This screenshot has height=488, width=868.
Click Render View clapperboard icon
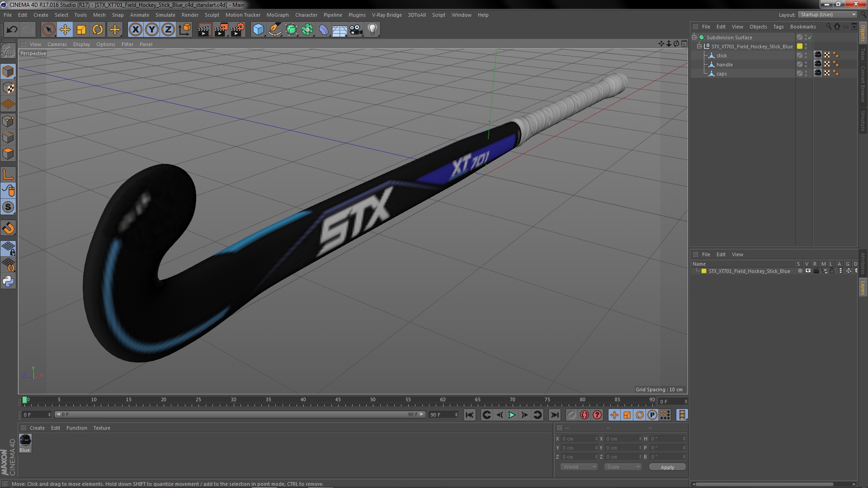[x=204, y=30]
